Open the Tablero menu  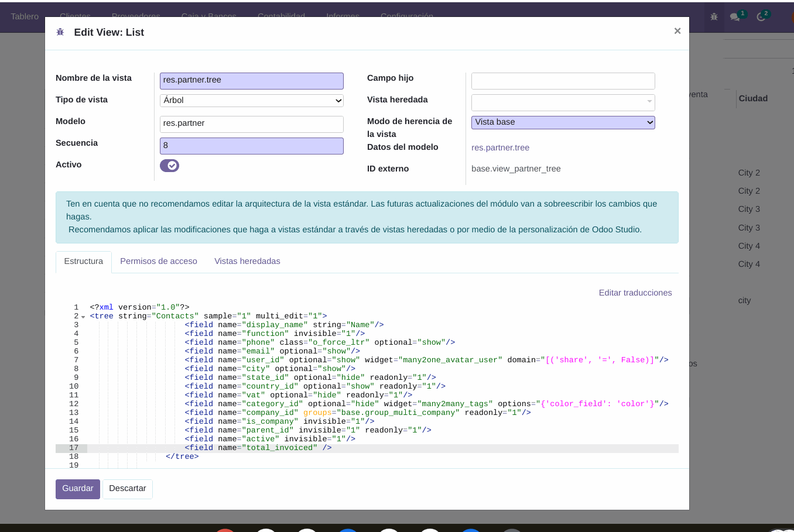tap(25, 16)
